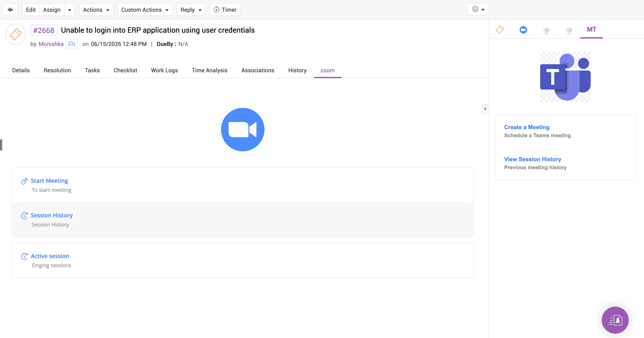This screenshot has width=644, height=338.
Task: Open the Custom Actions dropdown
Action: tap(145, 10)
